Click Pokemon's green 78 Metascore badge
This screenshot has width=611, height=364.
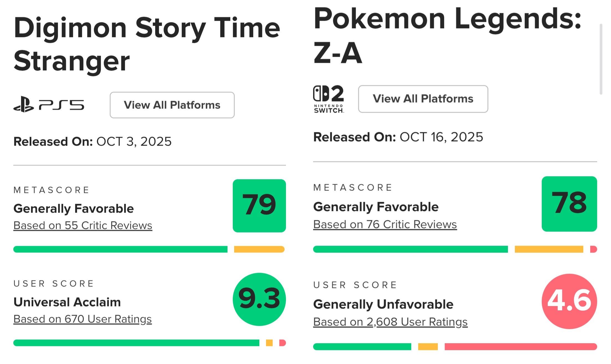(569, 204)
